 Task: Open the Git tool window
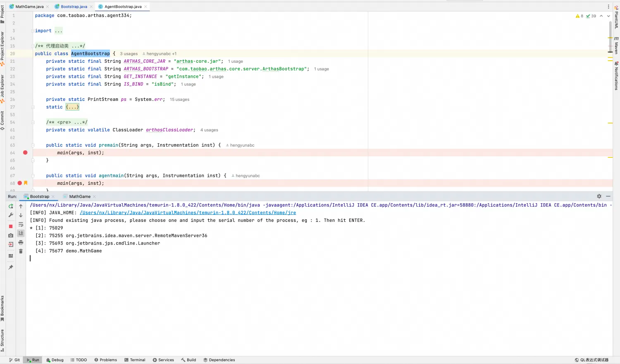click(14, 360)
